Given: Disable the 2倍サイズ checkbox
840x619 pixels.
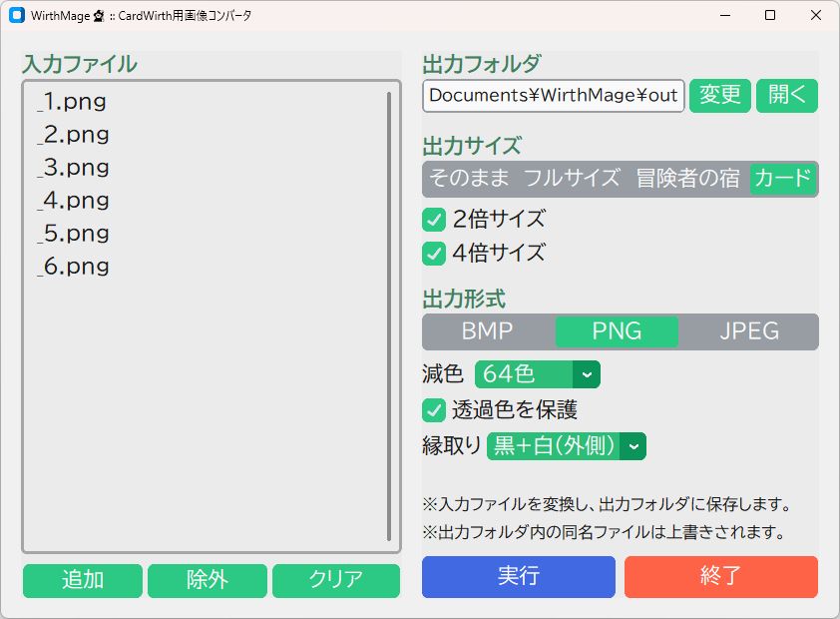Looking at the screenshot, I should pos(433,219).
